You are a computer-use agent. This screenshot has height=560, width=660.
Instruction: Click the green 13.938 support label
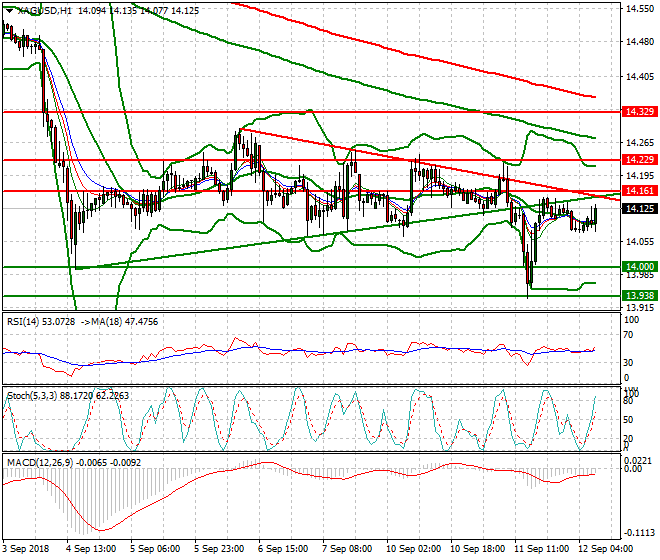(x=640, y=296)
